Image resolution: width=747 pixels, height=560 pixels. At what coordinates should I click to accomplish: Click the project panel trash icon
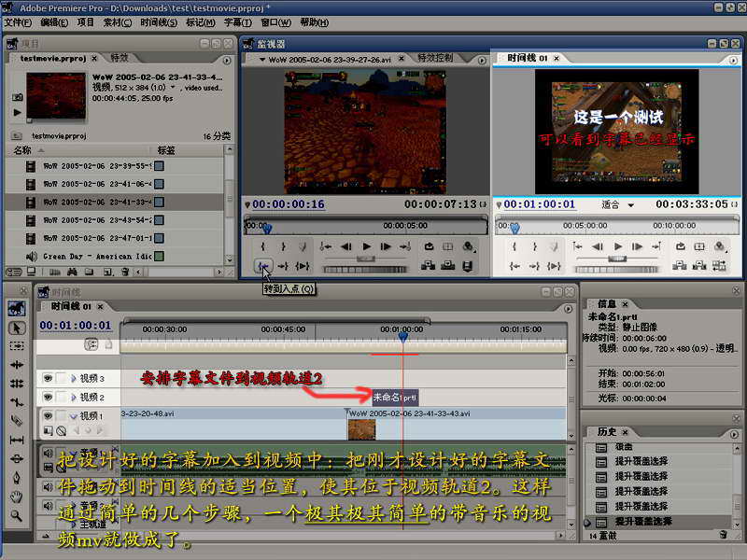(x=125, y=272)
